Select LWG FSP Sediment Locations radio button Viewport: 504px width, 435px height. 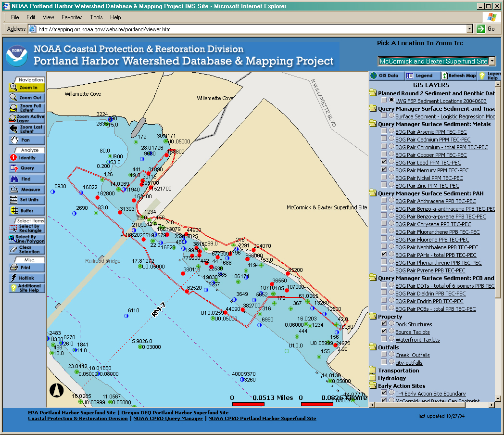pyautogui.click(x=391, y=100)
